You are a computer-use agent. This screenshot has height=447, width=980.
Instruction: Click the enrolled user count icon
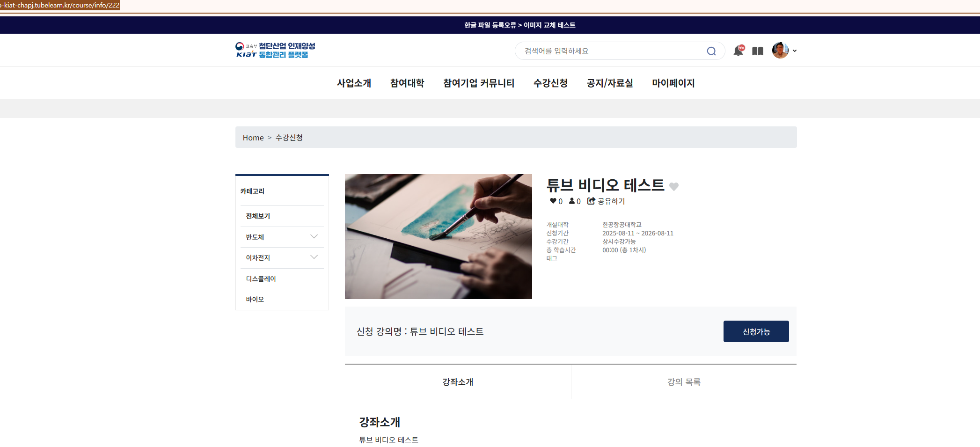[572, 201]
